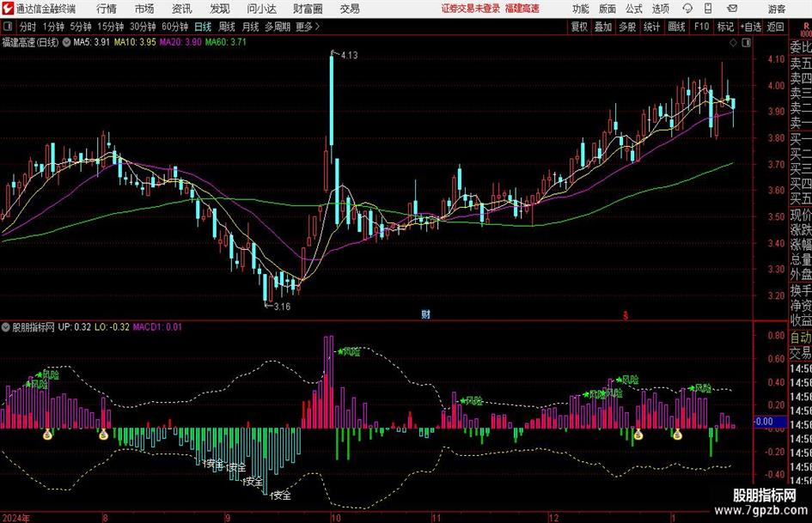Viewport: 812px width, 523px height.
Task: Toggle the right info panel icon
Action: (746, 42)
